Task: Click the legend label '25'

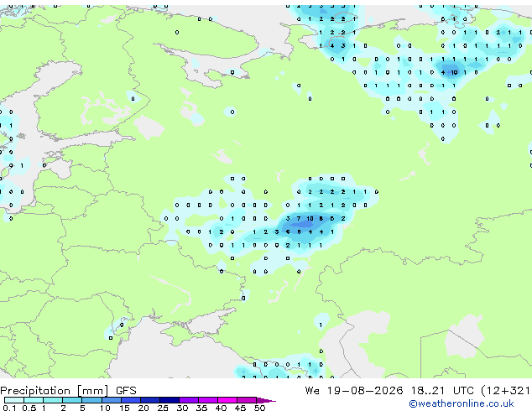Action: click(x=163, y=408)
